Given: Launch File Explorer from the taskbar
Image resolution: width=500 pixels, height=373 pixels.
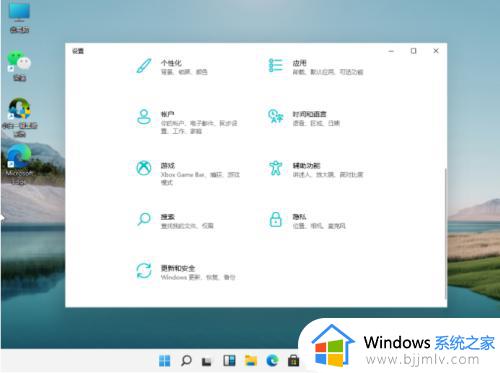Looking at the screenshot, I should [x=251, y=360].
